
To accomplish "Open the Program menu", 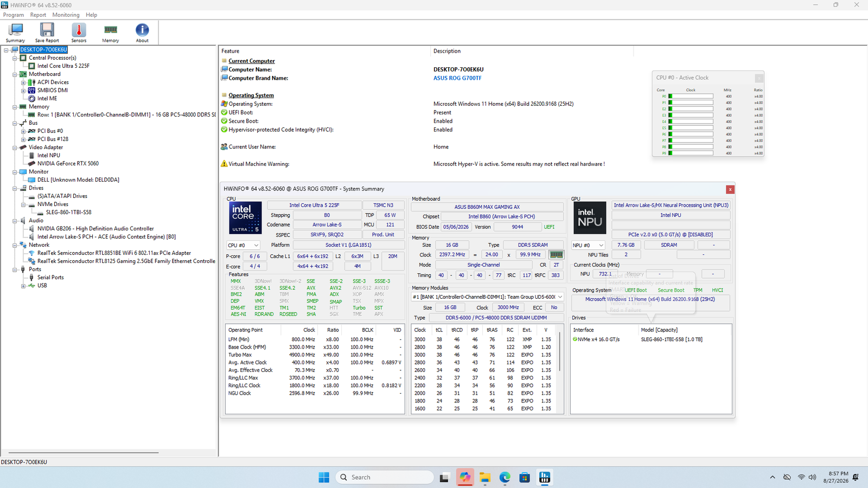I will pos(14,15).
